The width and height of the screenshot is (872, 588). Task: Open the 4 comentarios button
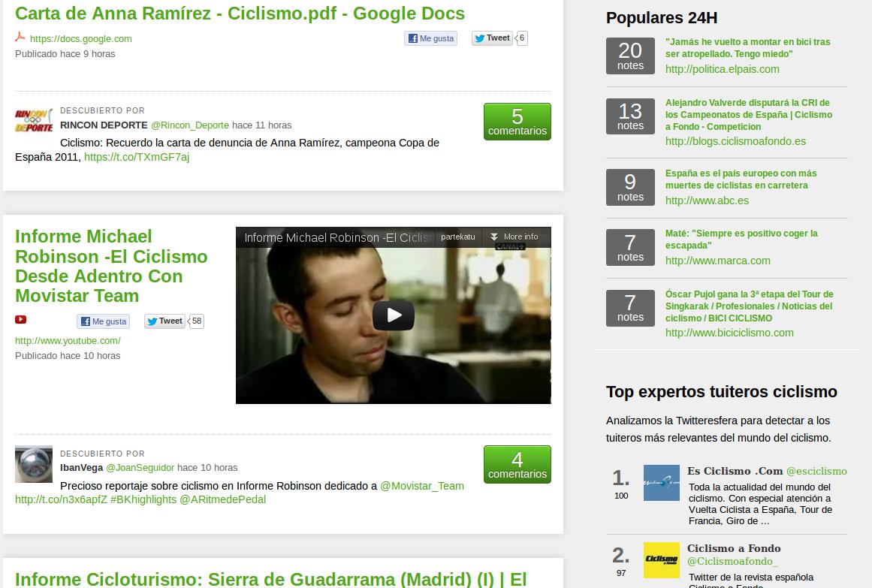click(517, 465)
